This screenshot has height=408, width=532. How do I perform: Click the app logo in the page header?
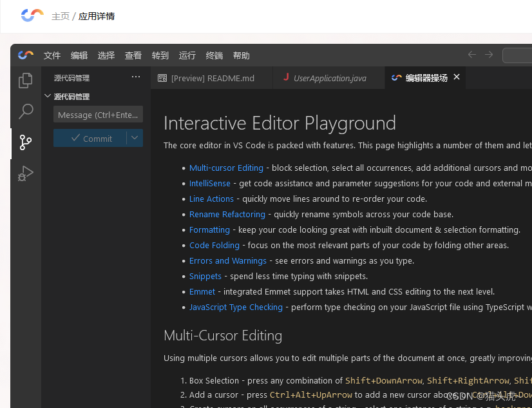coord(32,15)
